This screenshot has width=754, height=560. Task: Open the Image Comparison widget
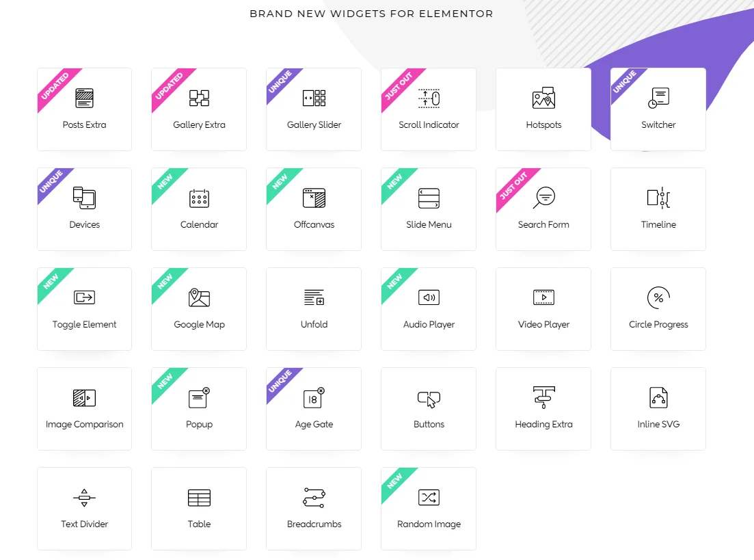coord(84,397)
